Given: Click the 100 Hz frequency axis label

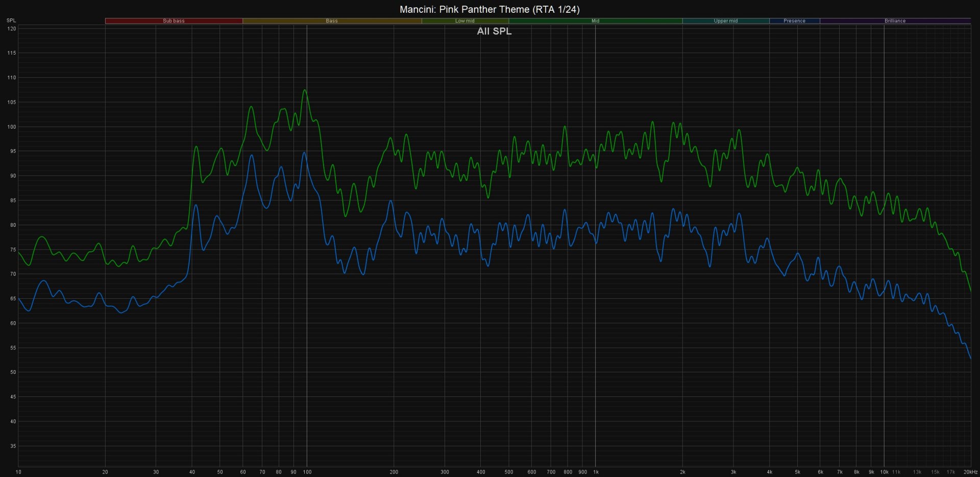Looking at the screenshot, I should (307, 472).
